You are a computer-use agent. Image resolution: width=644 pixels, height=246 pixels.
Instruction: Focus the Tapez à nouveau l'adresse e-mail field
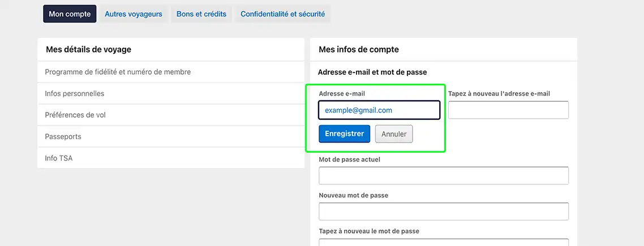[x=508, y=110]
